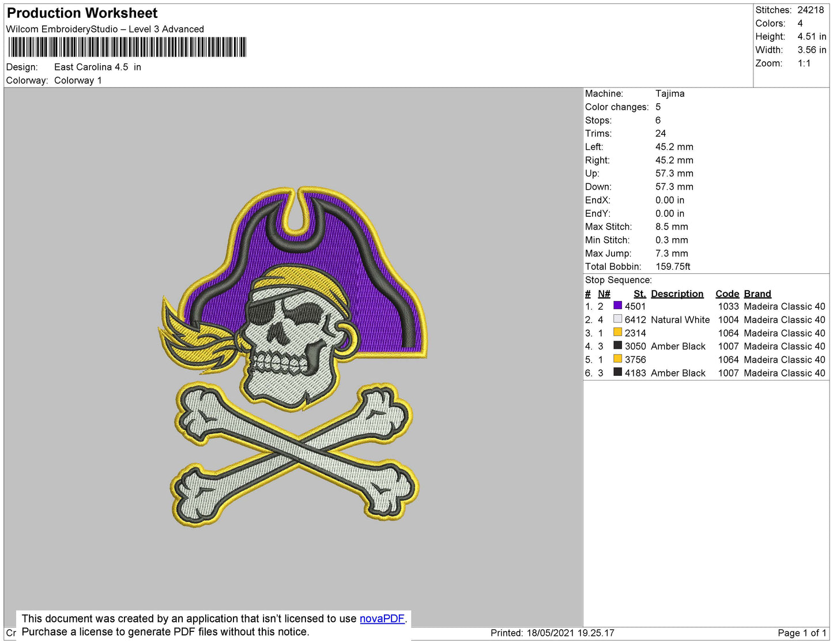Image resolution: width=833 pixels, height=644 pixels.
Task: Choose the black swatch next to 4183 Amber Black
Action: (617, 372)
